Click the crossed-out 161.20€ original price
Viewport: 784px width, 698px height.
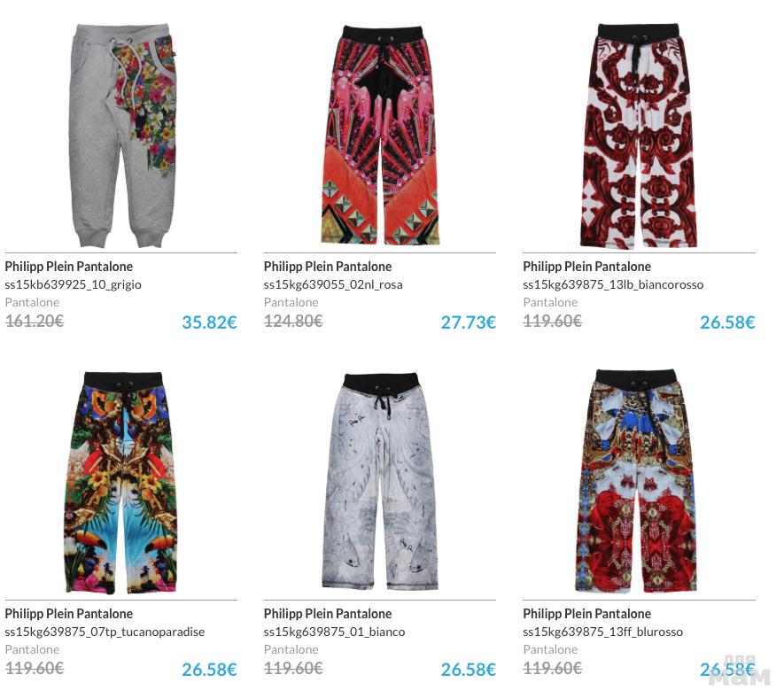click(35, 321)
